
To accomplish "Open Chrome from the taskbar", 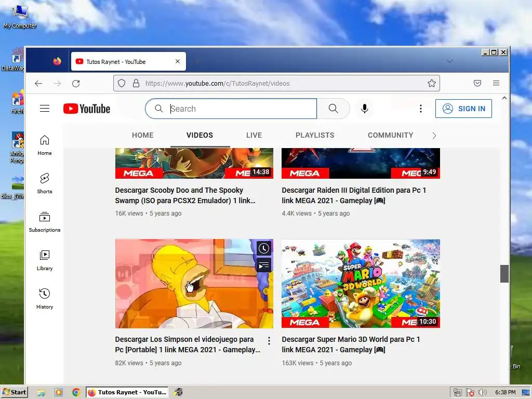I will [76, 392].
